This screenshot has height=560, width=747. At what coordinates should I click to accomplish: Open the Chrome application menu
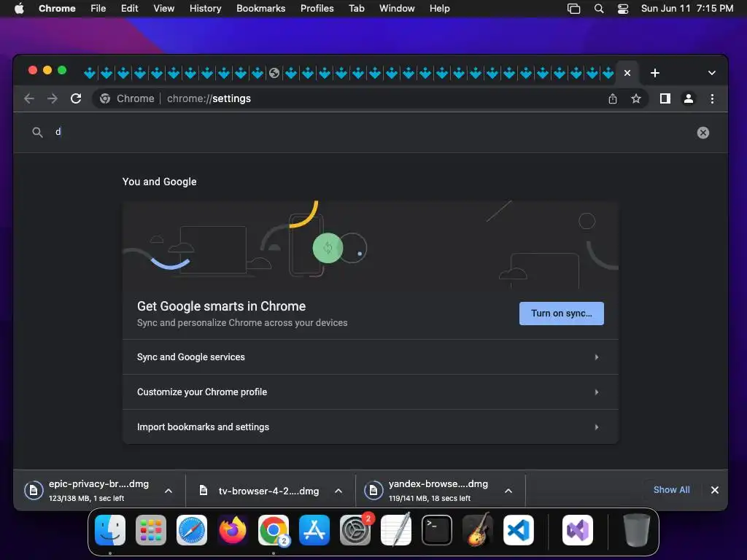(57, 8)
